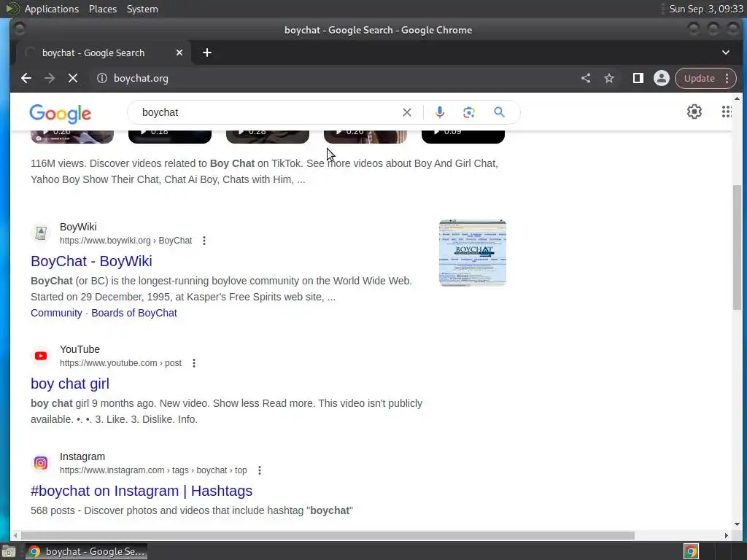Click the horizontal scrollbar left arrow

[15, 536]
